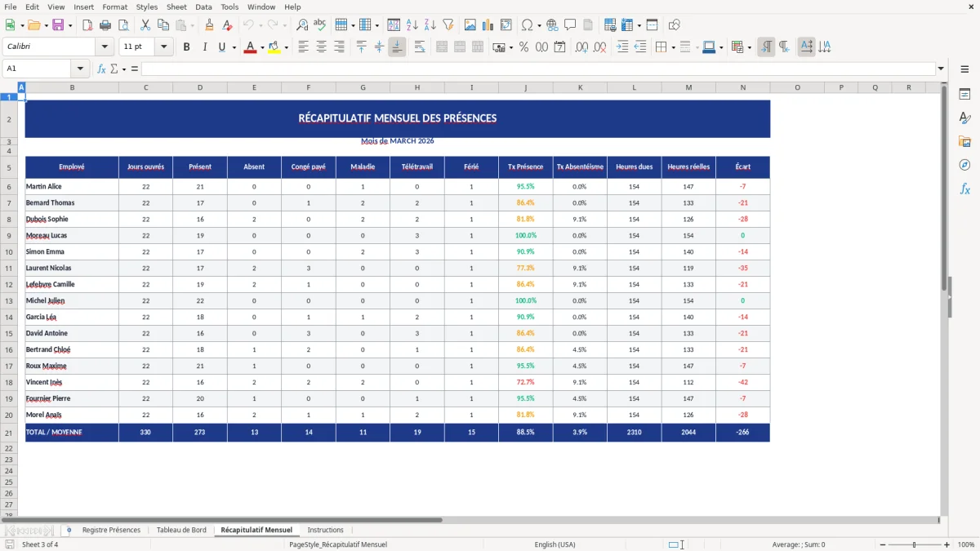Open the border style dropdown

coord(697,47)
